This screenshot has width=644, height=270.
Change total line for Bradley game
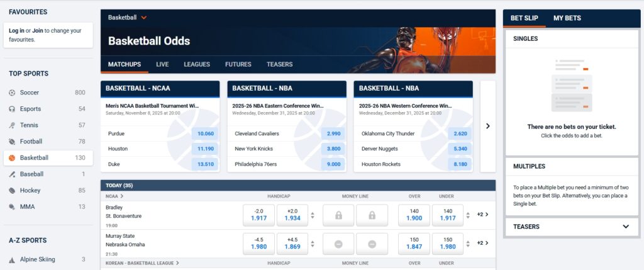[467, 215]
